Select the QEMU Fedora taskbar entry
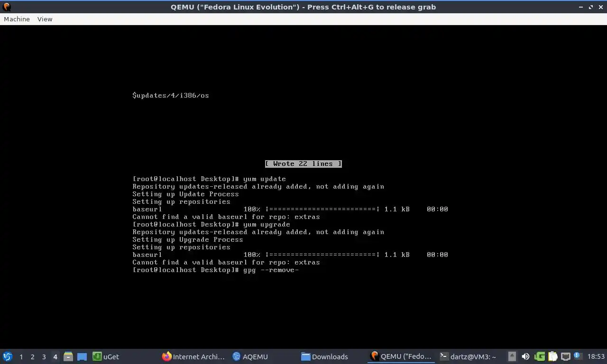This screenshot has width=607, height=364. (x=402, y=356)
